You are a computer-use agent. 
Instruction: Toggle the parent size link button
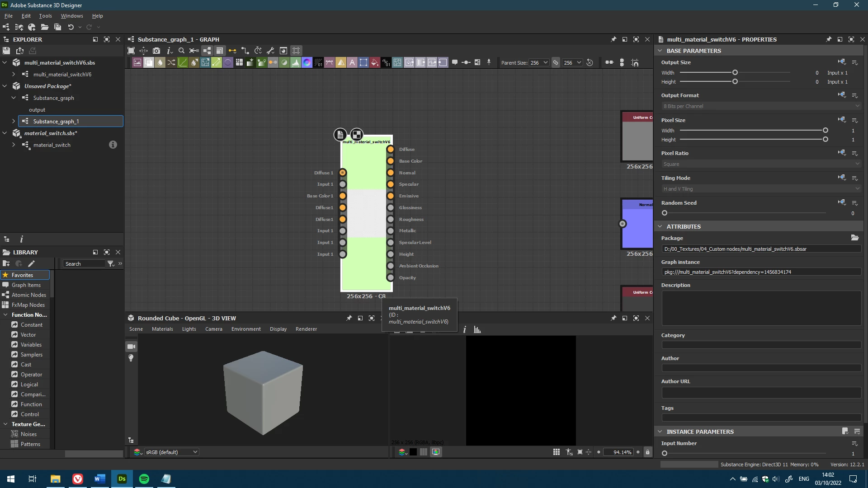[x=556, y=62]
